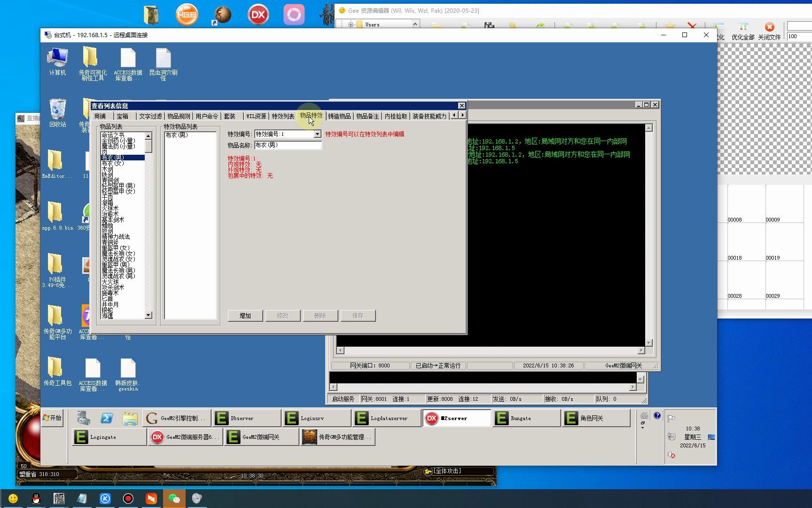This screenshot has width=812, height=508.
Task: Open the 计算机 desktop icon
Action: 57,62
